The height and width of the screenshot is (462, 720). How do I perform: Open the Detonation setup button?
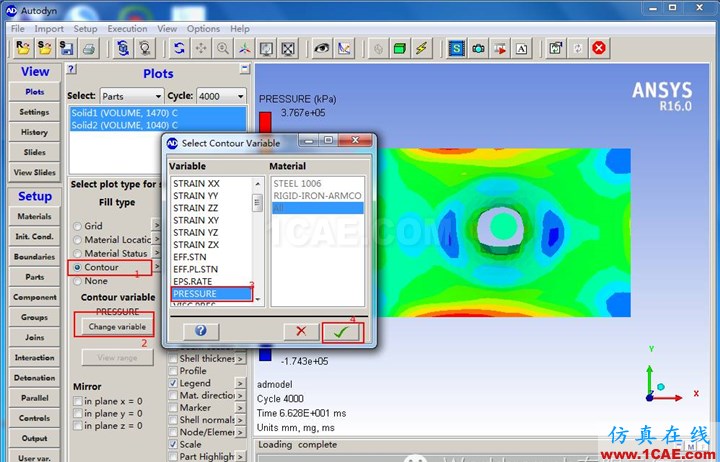pos(34,378)
